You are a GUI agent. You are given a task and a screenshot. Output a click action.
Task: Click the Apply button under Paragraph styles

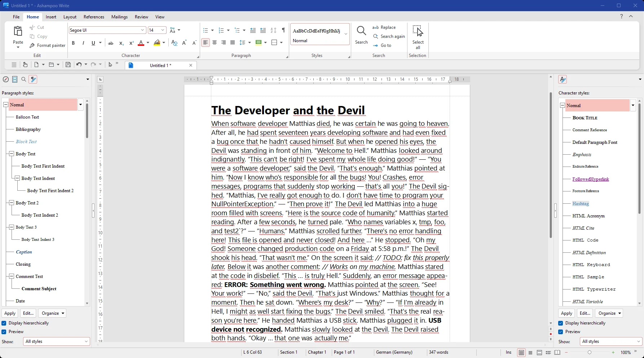point(10,313)
